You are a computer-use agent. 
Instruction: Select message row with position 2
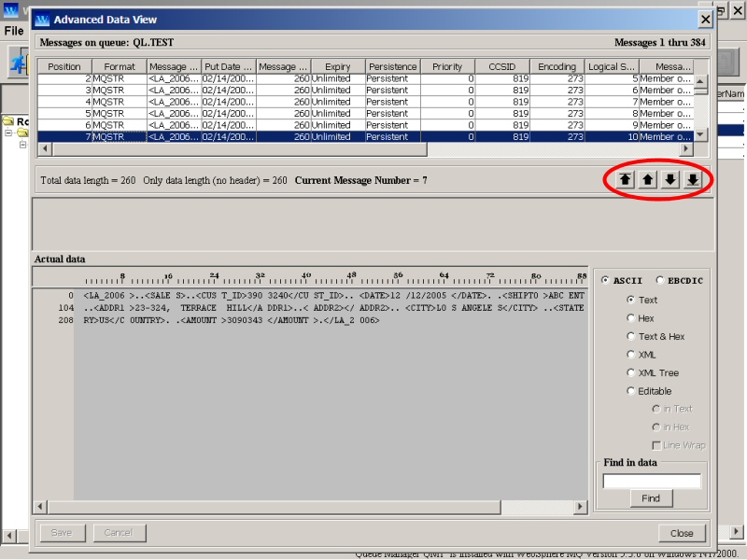[x=365, y=78]
